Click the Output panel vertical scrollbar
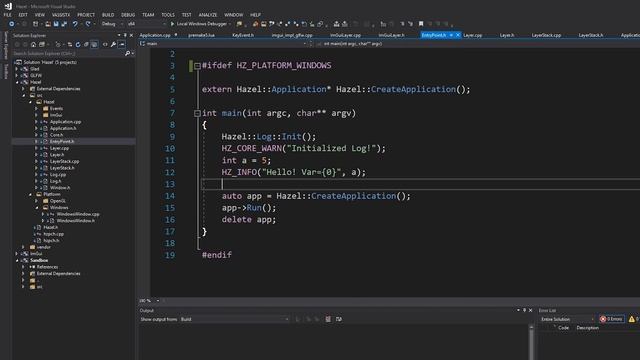Viewport: 640px width, 360px height. 531,342
